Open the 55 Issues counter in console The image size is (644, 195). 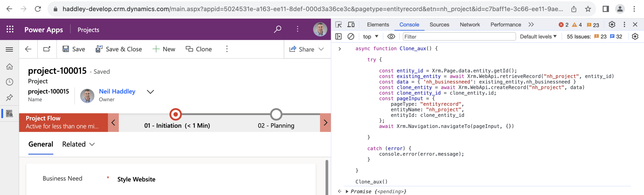click(594, 36)
